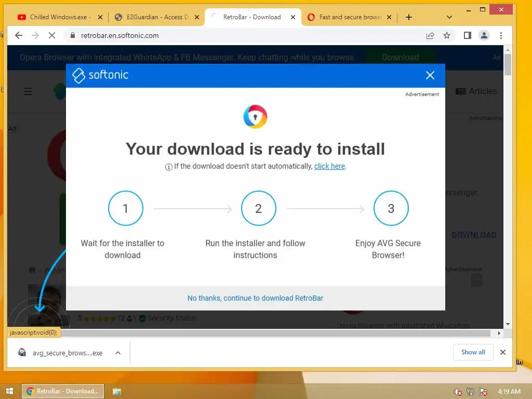Close the downloads bar
This screenshot has height=399, width=532.
point(503,352)
